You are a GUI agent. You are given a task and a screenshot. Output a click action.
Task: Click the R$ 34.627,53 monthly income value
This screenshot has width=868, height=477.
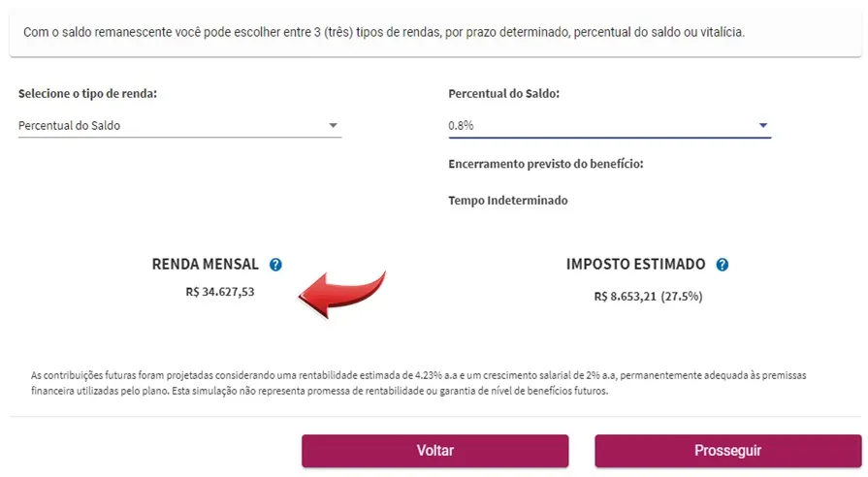coord(220,292)
